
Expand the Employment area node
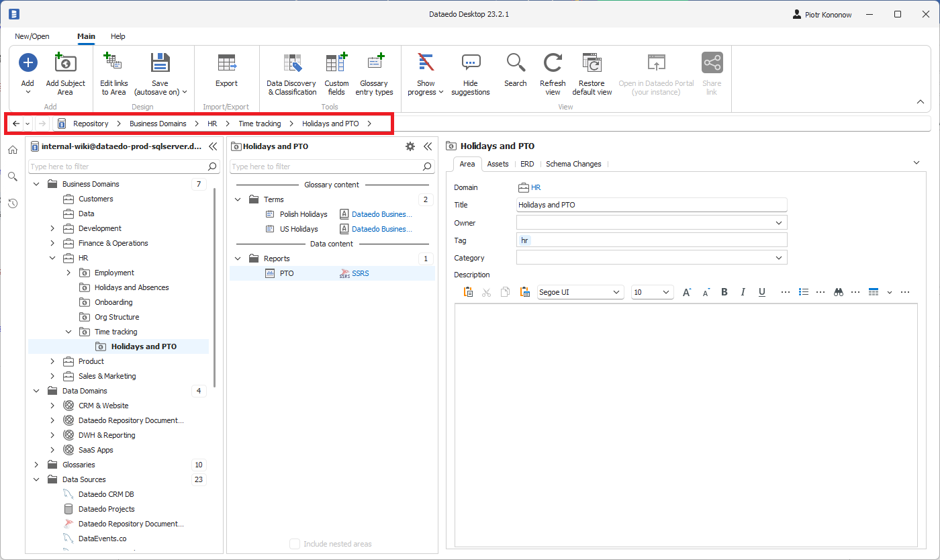click(68, 273)
